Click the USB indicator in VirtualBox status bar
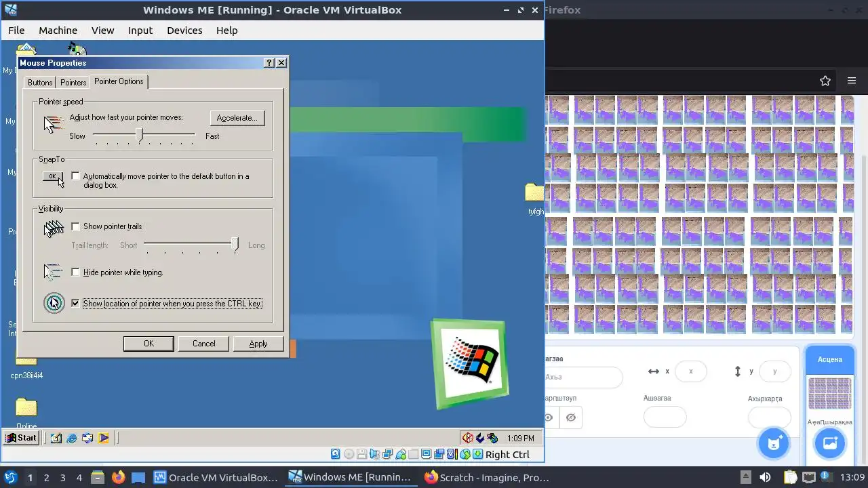 401,454
